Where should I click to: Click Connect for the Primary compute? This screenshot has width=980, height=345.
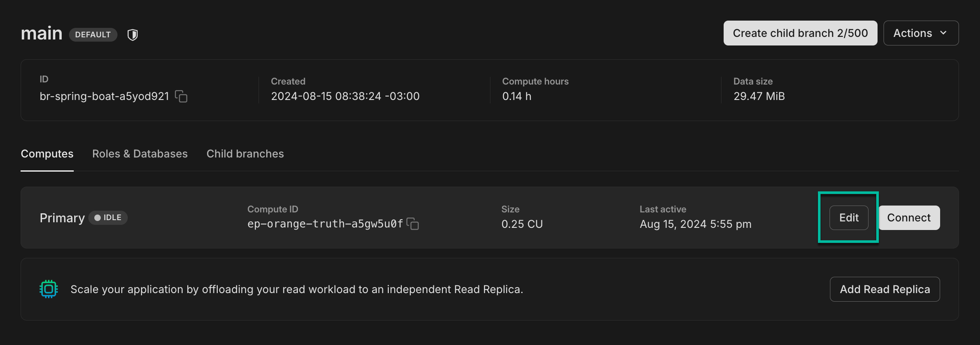(x=909, y=218)
